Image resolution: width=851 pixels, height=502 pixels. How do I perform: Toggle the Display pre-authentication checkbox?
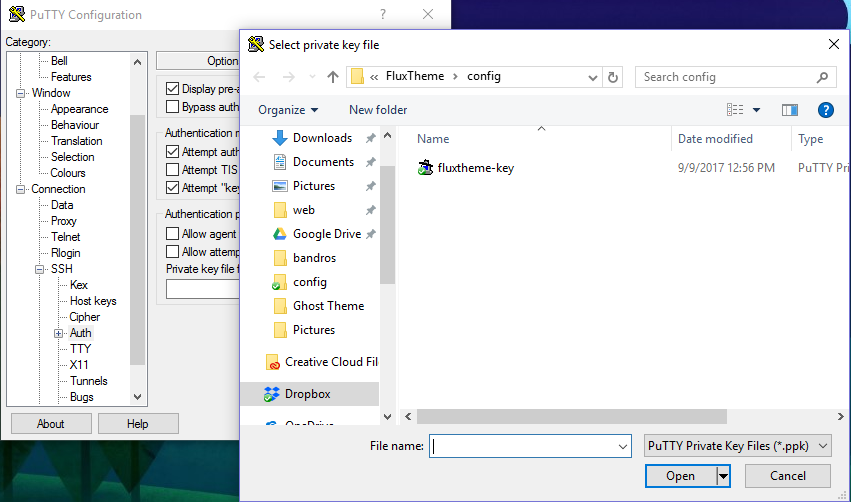(x=173, y=89)
